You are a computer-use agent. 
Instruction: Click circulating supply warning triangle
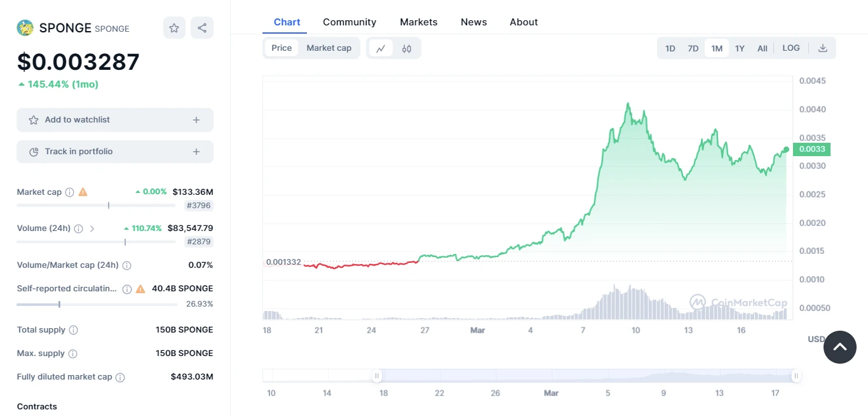click(x=140, y=289)
